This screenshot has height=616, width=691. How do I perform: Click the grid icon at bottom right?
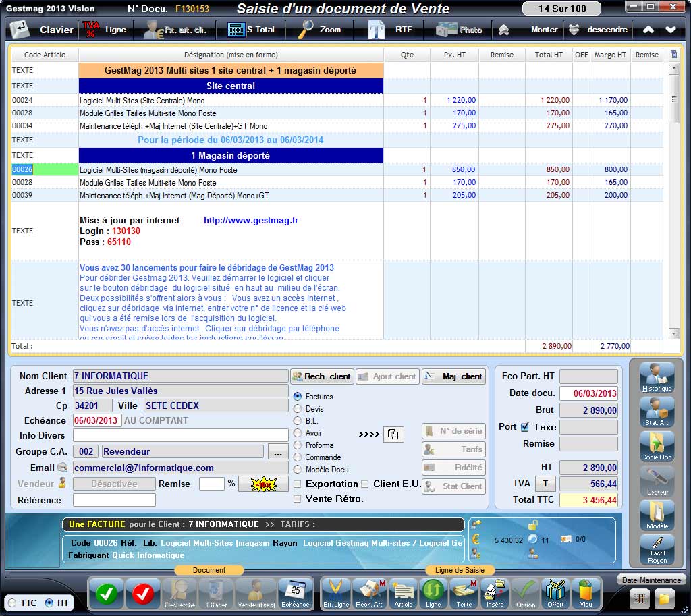pyautogui.click(x=640, y=599)
